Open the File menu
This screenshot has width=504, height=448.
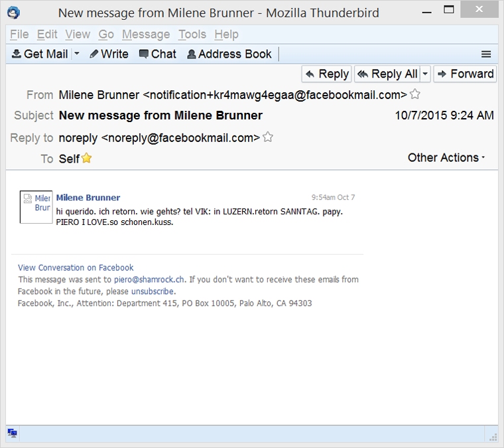pos(19,35)
